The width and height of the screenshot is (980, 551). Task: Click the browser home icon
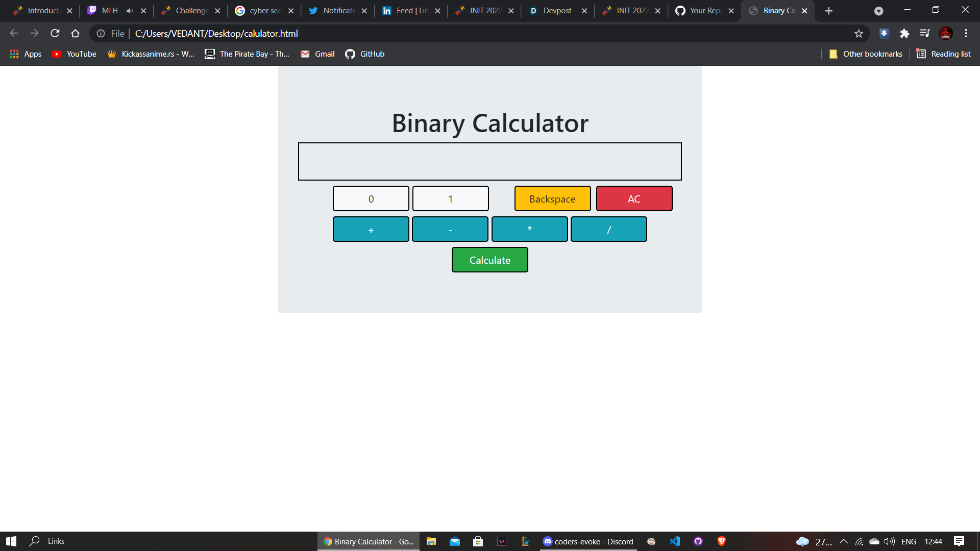click(75, 33)
